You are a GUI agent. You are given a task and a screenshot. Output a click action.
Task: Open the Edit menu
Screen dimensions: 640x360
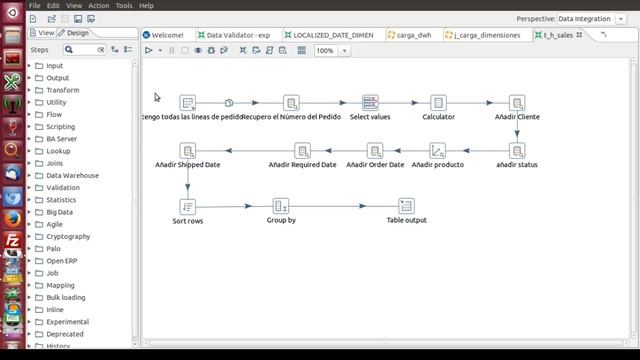(x=53, y=6)
